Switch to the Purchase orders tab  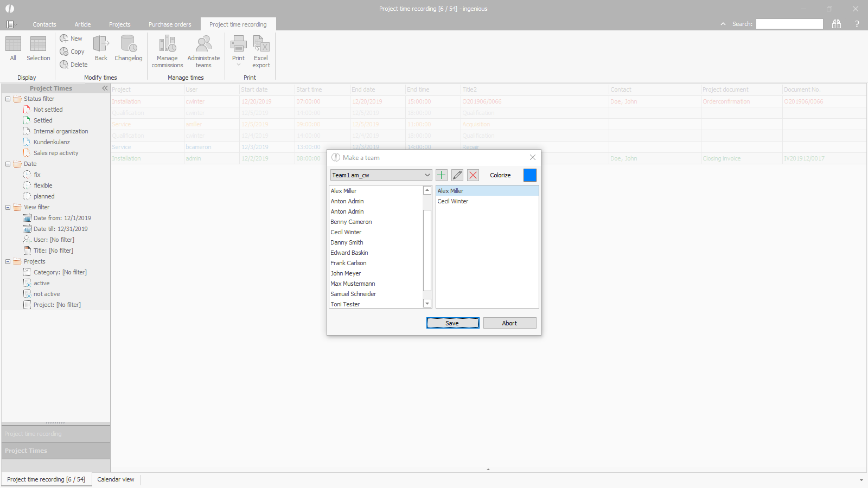tap(170, 24)
